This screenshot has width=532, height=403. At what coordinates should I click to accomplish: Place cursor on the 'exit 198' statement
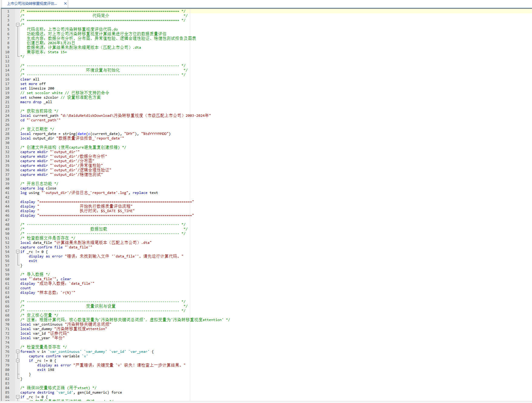[45, 370]
